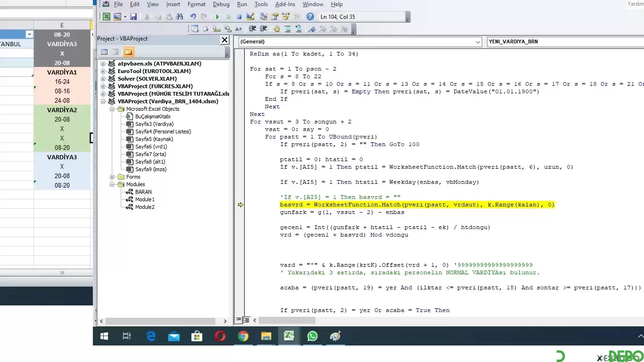Click the Parameter Info icon

coord(228,29)
